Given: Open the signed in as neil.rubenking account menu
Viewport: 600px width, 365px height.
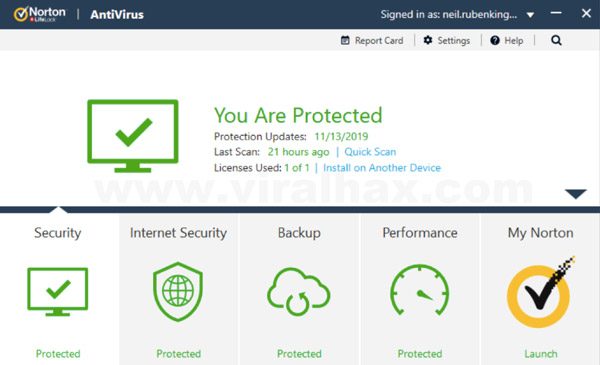Looking at the screenshot, I should pyautogui.click(x=448, y=15).
